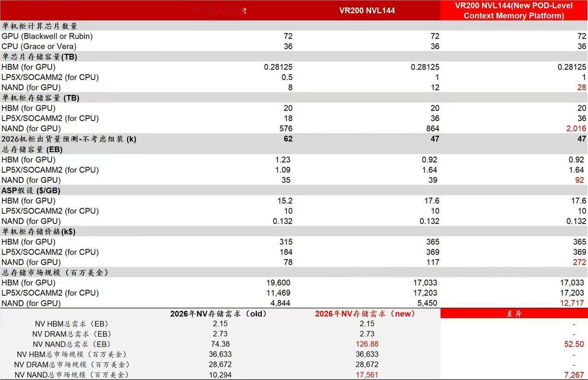This screenshot has width=588, height=380.
Task: Select the NV NAND总市场规模 value 17,561
Action: pyautogui.click(x=368, y=374)
